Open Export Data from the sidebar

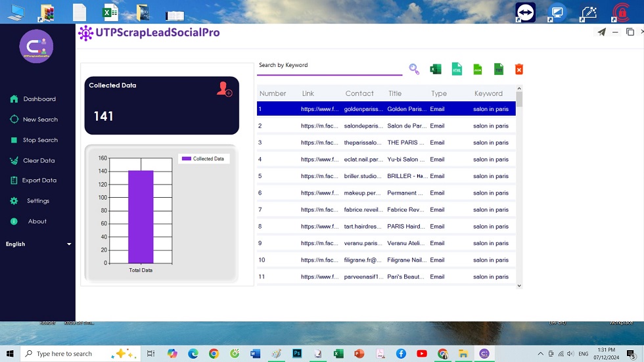pyautogui.click(x=39, y=180)
